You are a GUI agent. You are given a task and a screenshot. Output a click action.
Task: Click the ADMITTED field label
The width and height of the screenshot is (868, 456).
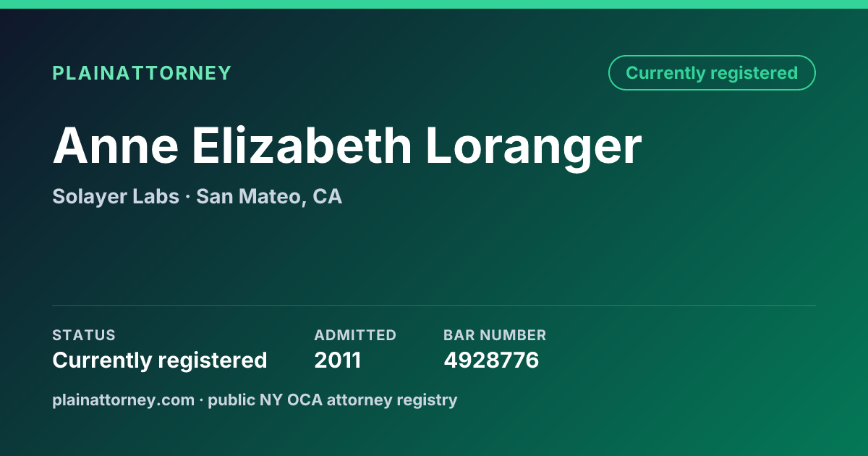355,335
